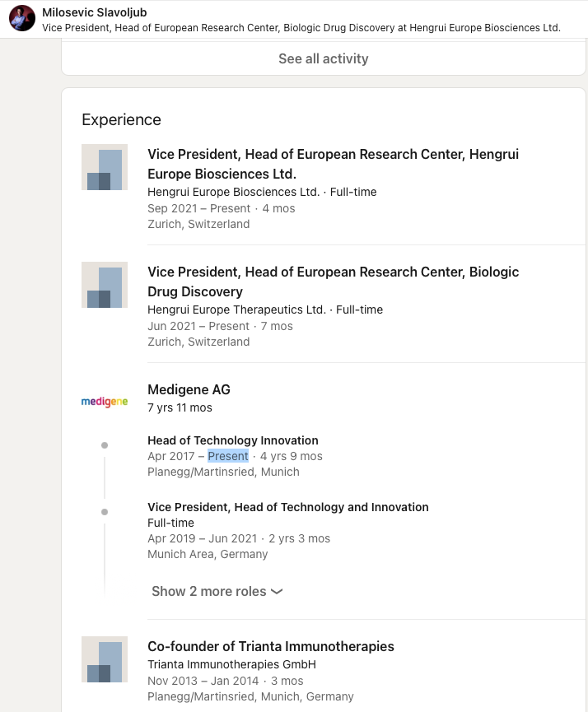The image size is (588, 712).
Task: Open Trianta Immunotherapies company logo
Action: click(105, 659)
